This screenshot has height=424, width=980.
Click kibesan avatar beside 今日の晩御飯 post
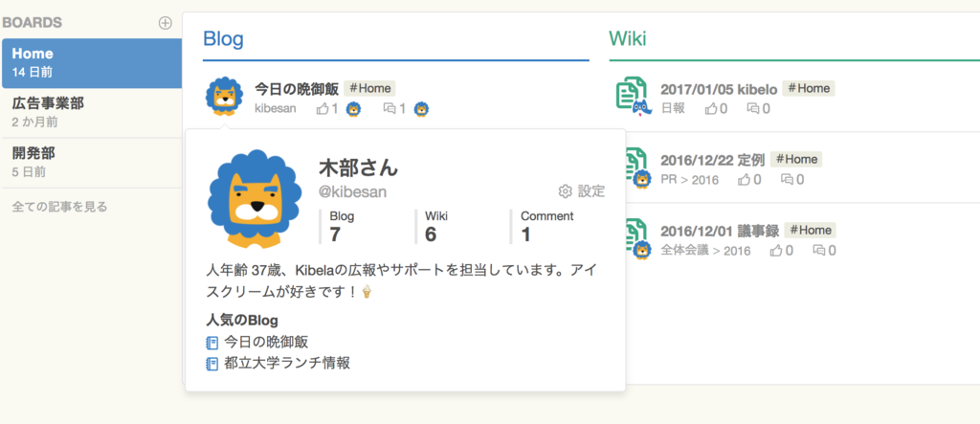click(224, 97)
